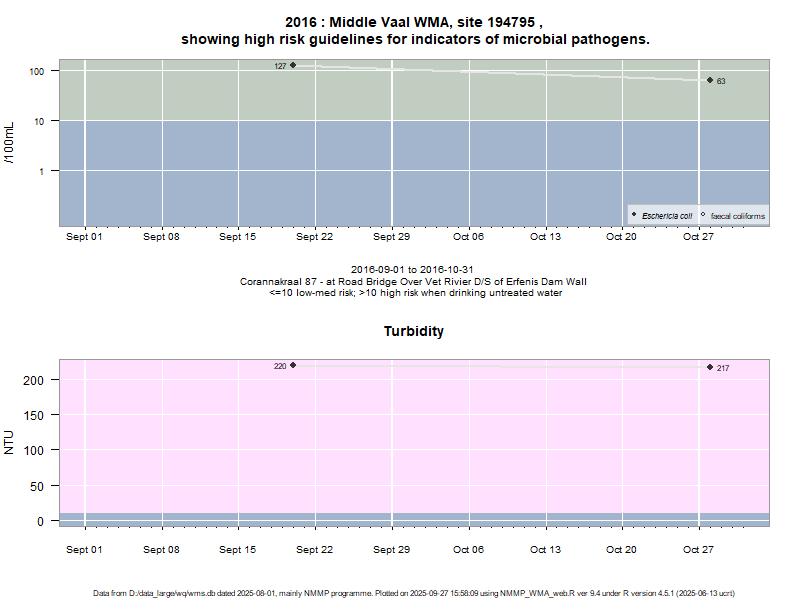Click the 'NTU' y-axis label
Screen dimensions: 800x600
coord(10,442)
